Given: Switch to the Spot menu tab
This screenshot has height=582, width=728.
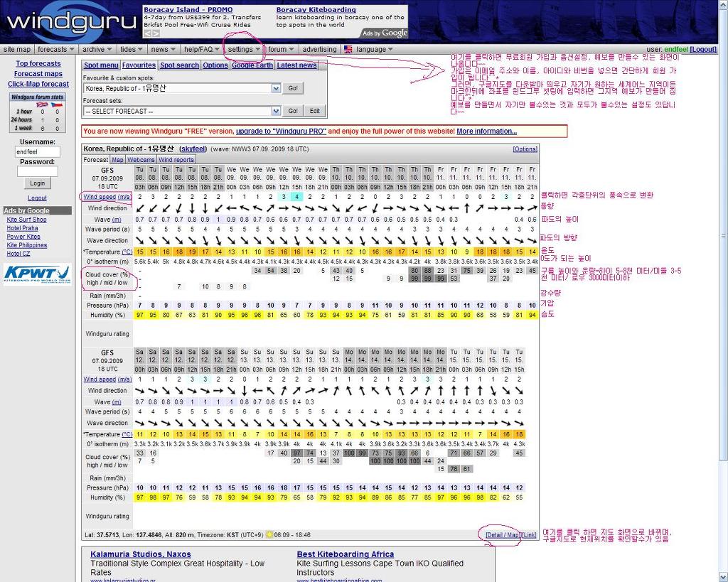Looking at the screenshot, I should pos(101,65).
